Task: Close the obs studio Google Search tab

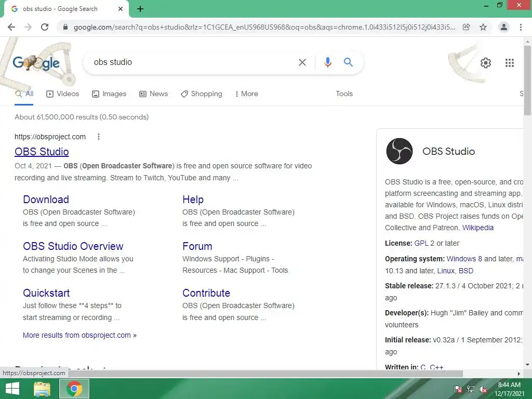Action: click(121, 9)
